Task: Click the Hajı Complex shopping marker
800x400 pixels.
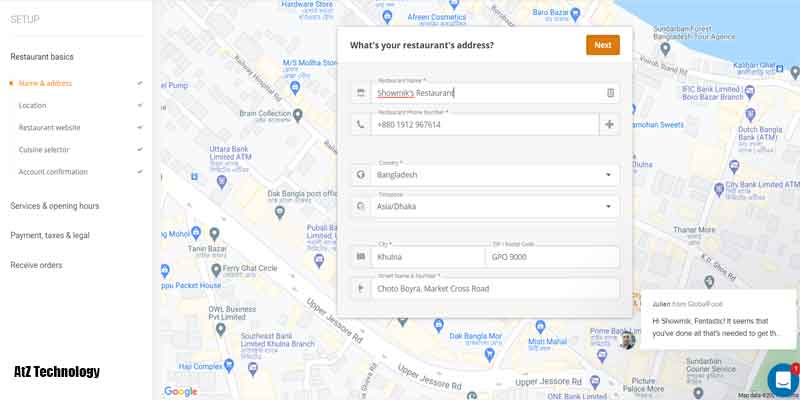Action: pos(229,365)
